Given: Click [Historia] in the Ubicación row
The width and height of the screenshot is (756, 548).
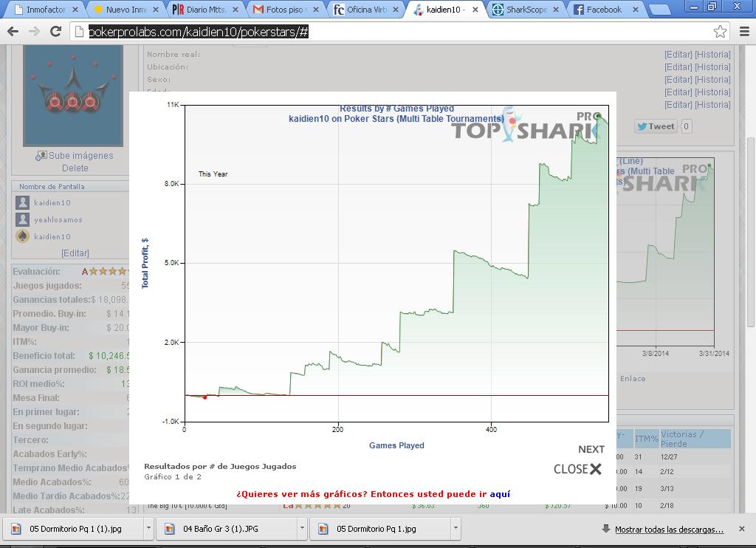Looking at the screenshot, I should [x=712, y=67].
